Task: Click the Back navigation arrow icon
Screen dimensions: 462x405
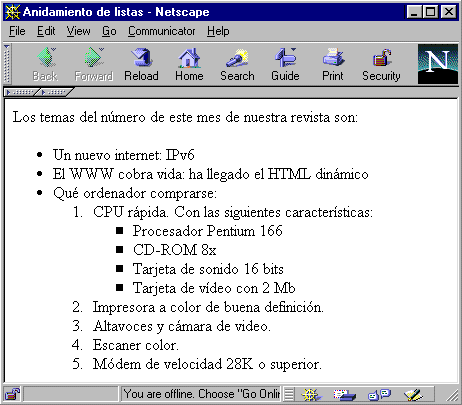Action: tap(46, 57)
